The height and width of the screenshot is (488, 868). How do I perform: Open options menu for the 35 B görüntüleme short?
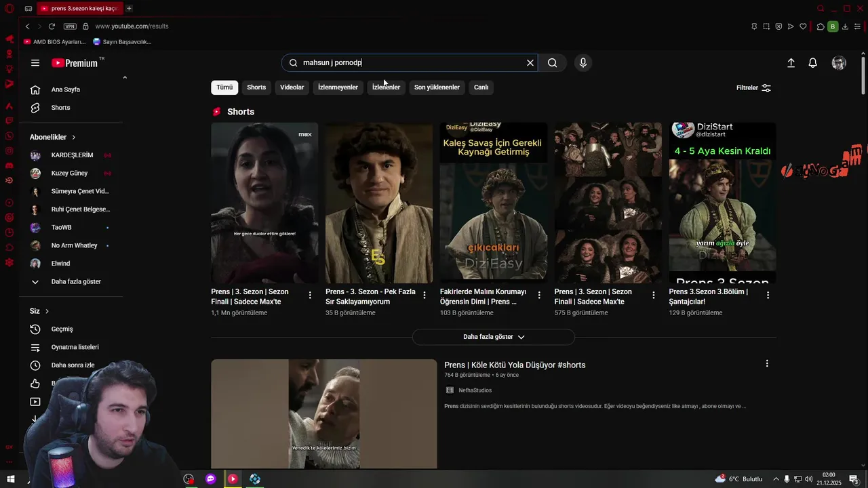(425, 295)
